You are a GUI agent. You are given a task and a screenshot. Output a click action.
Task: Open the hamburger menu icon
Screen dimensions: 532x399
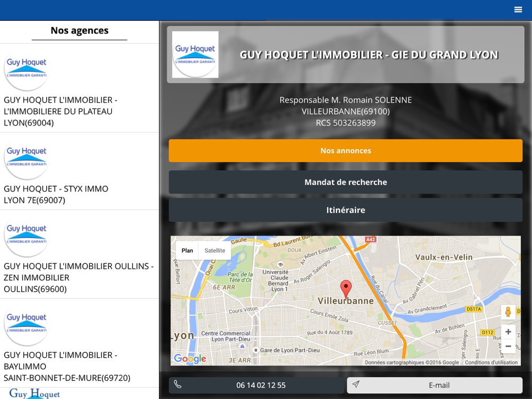[x=518, y=10]
